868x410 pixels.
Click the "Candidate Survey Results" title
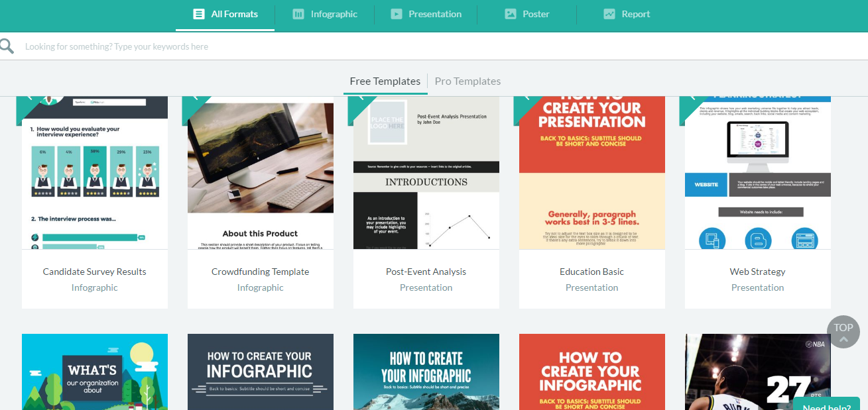(x=95, y=272)
